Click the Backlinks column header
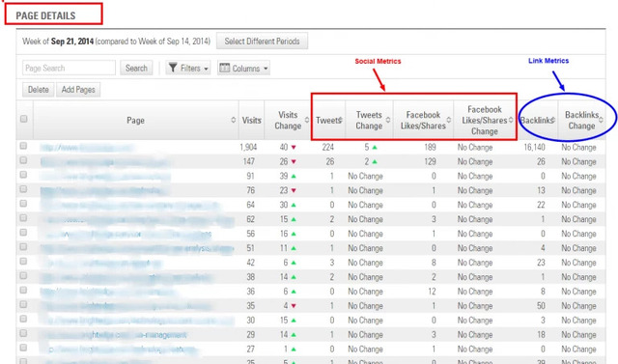 [x=538, y=120]
